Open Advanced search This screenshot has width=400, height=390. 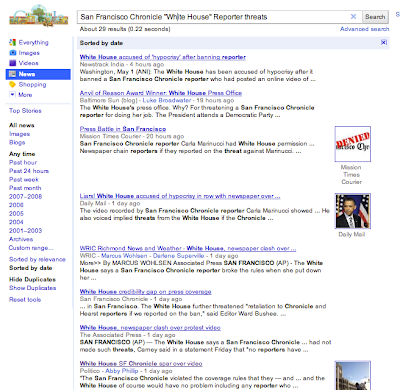364,29
